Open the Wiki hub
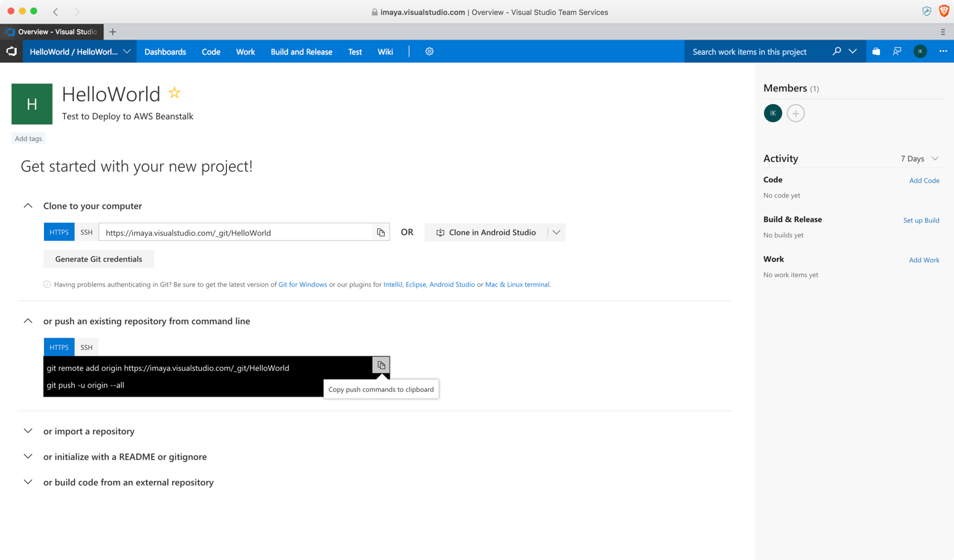This screenshot has height=560, width=954. (385, 51)
